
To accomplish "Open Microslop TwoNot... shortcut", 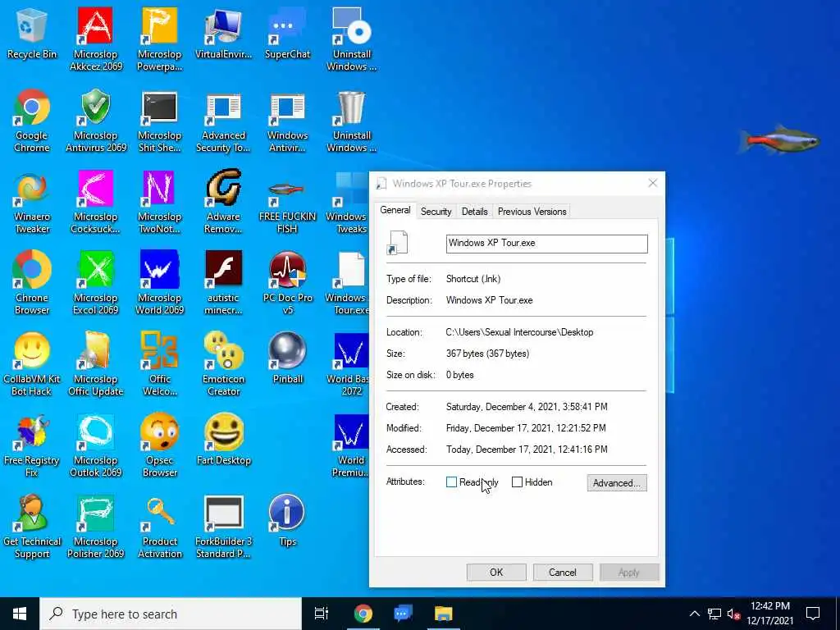I will (x=159, y=203).
